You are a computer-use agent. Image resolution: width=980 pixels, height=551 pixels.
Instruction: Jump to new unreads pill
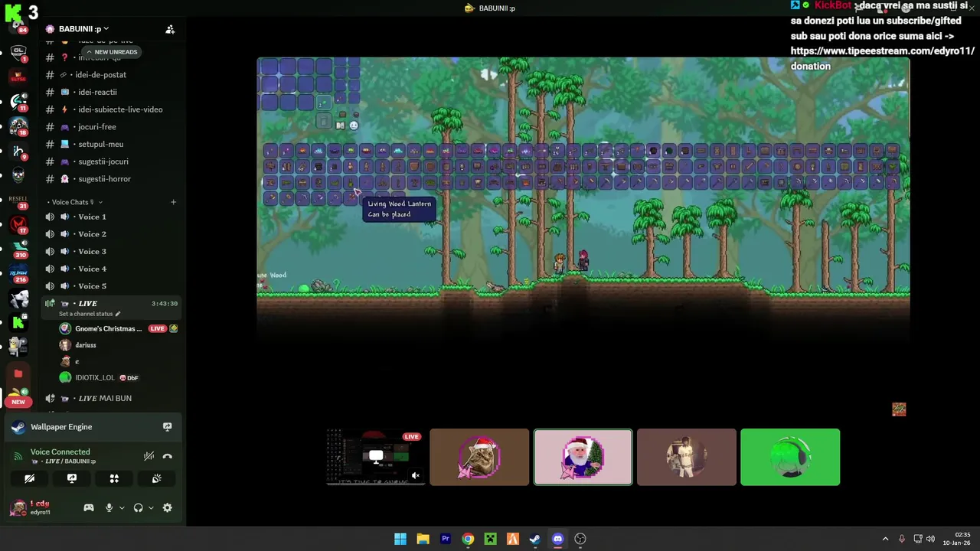(x=111, y=52)
